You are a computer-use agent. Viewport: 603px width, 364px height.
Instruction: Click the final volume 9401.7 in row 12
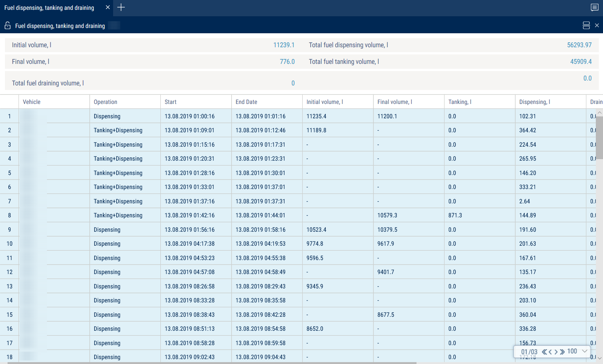[385, 272]
